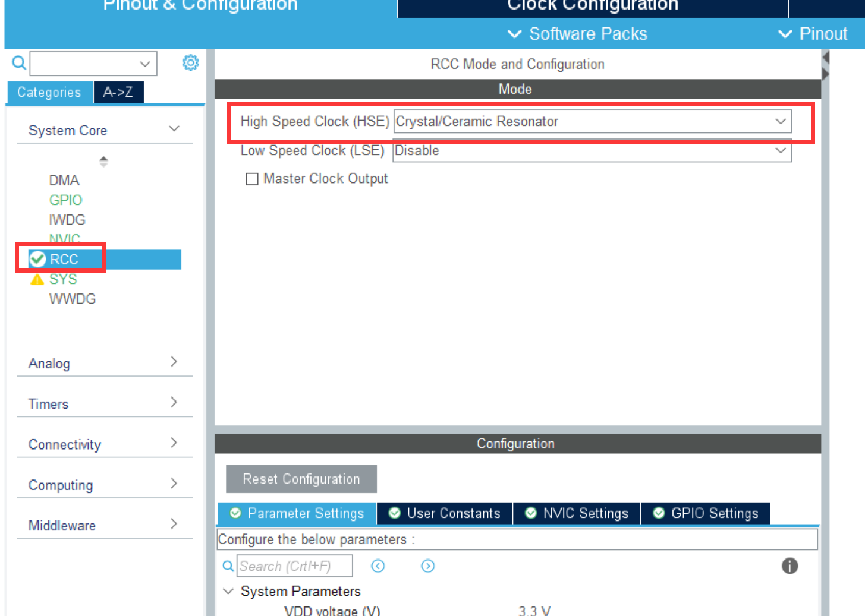The image size is (865, 616).
Task: Select DMA in System Core list
Action: click(64, 180)
